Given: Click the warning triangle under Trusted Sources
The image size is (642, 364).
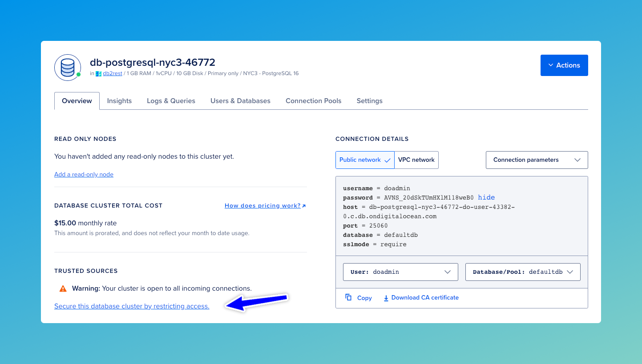Looking at the screenshot, I should (62, 288).
